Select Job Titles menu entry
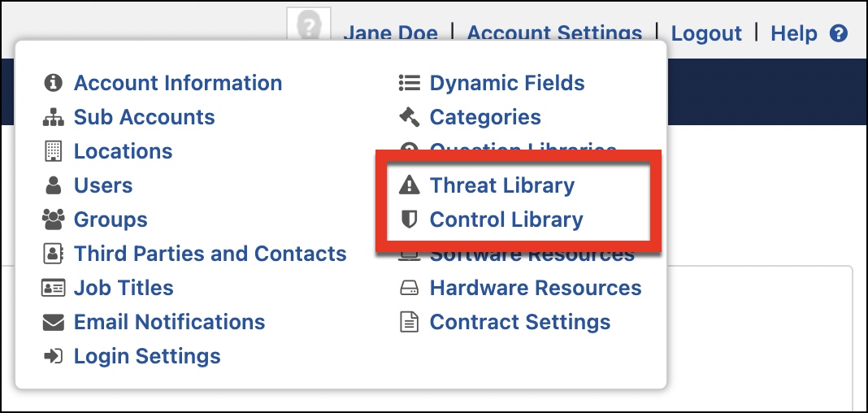The height and width of the screenshot is (413, 868). (x=124, y=288)
